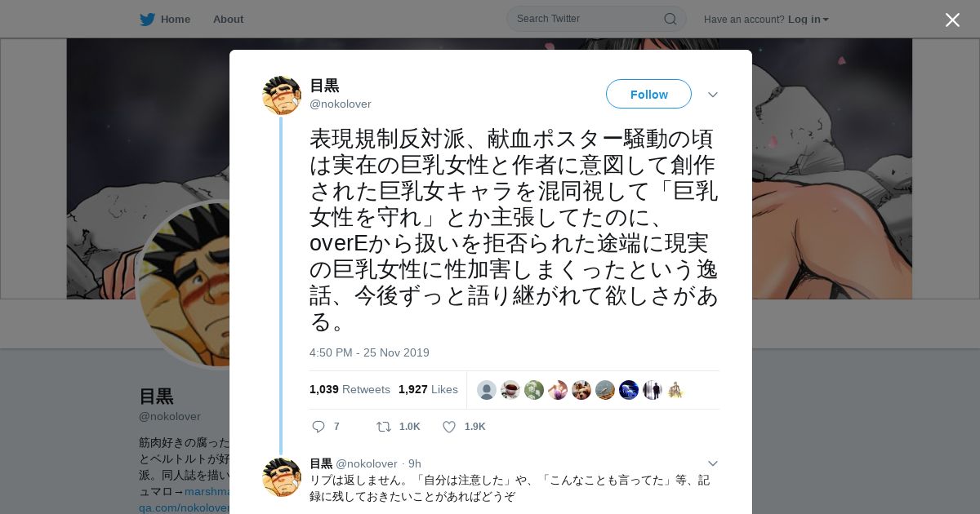
Task: Open the Log in dropdown
Action: pos(808,19)
